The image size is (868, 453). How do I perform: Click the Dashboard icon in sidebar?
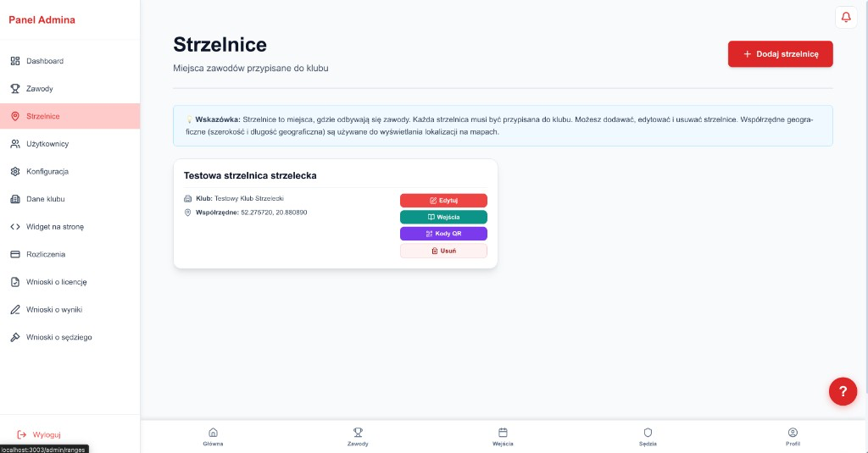pyautogui.click(x=15, y=61)
